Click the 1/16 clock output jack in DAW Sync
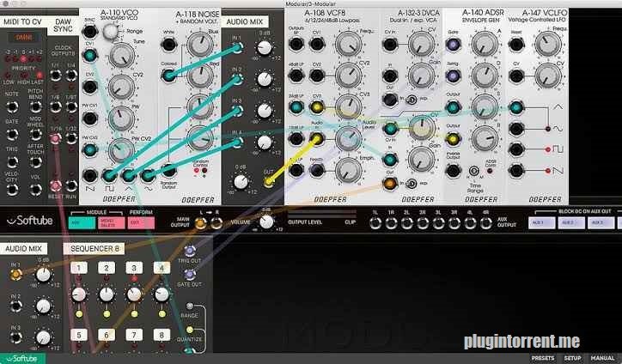The width and height of the screenshot is (622, 364). pos(55,138)
